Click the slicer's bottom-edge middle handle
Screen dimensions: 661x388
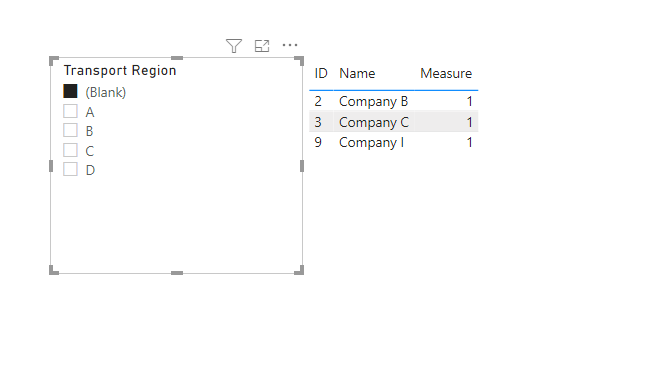[x=177, y=273]
